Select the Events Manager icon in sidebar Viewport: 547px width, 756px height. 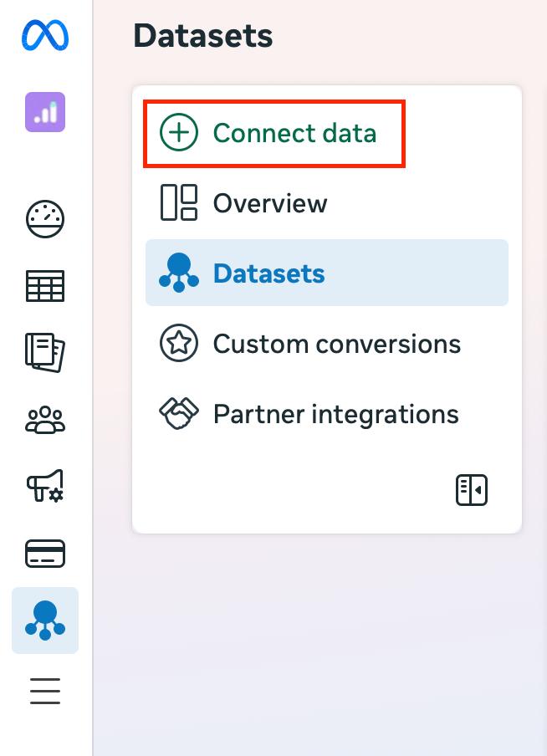[45, 621]
